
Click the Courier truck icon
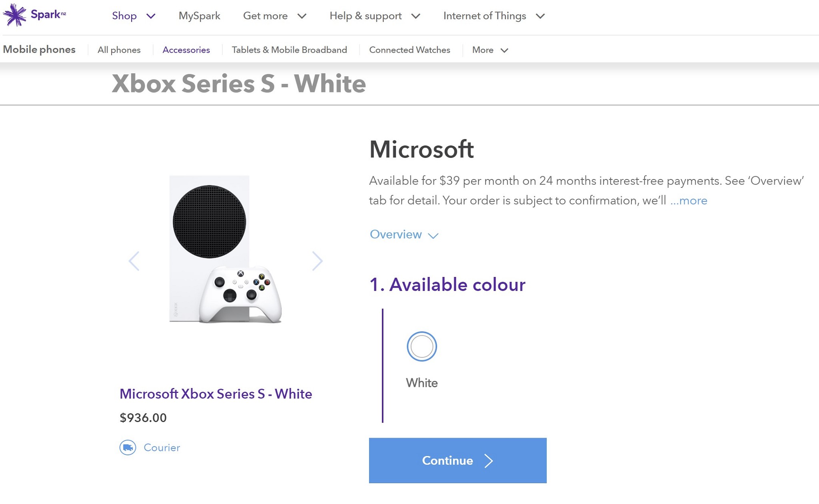point(128,447)
